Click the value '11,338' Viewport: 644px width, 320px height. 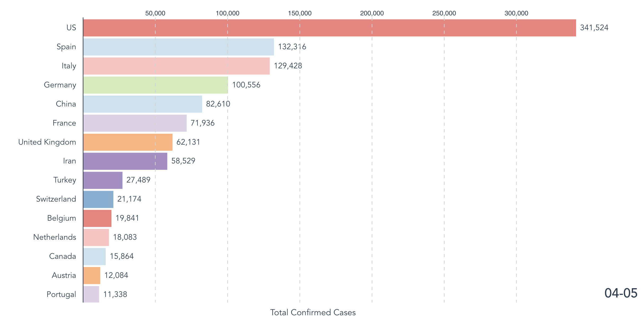115,295
